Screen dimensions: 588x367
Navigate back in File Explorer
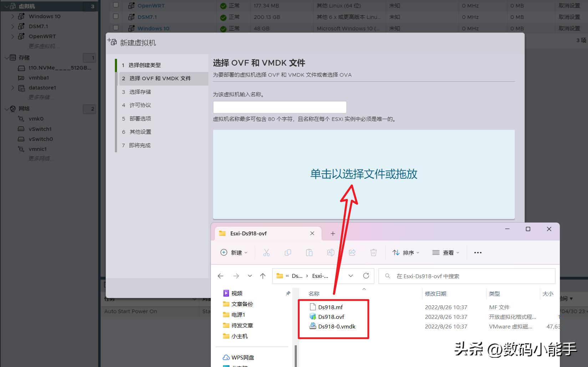[x=220, y=276]
